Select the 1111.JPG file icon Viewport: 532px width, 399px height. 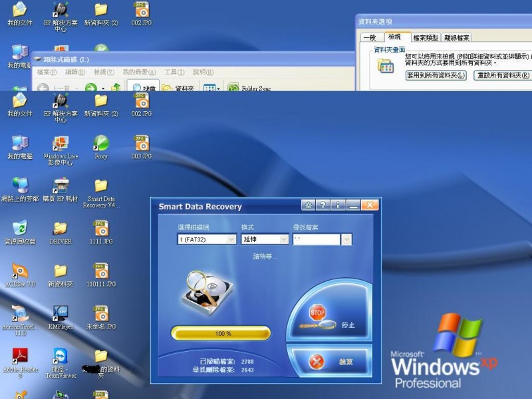101,233
